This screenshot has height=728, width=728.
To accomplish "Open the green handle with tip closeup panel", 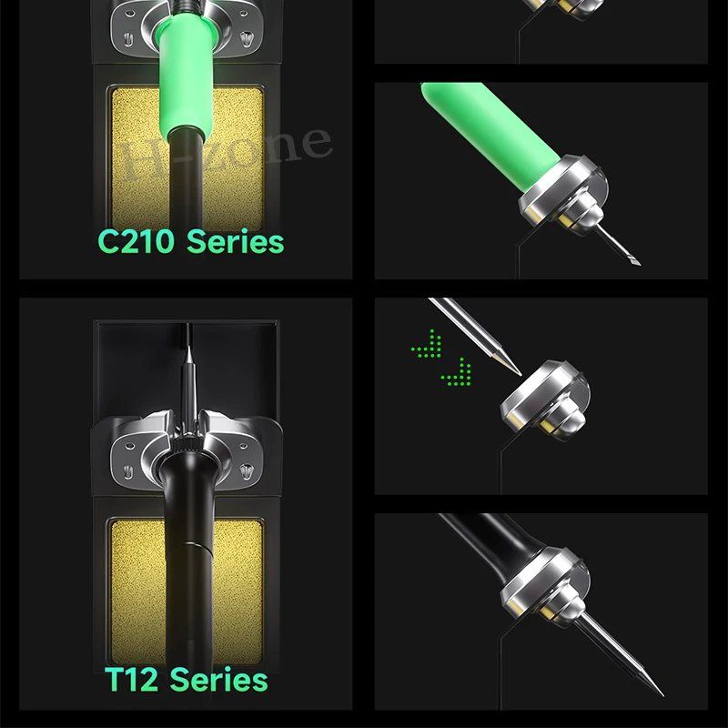I will coord(541,180).
